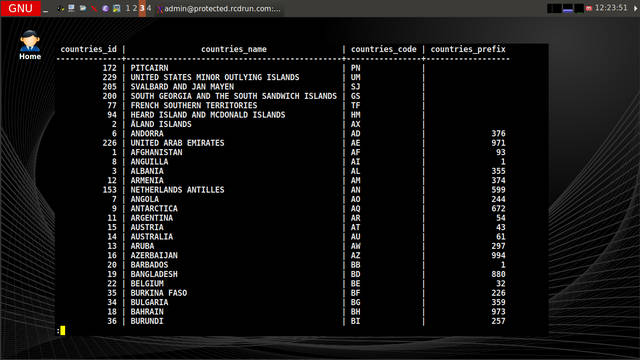Click the 12:23:51 clock
Screen dimensions: 640x360
(x=611, y=8)
